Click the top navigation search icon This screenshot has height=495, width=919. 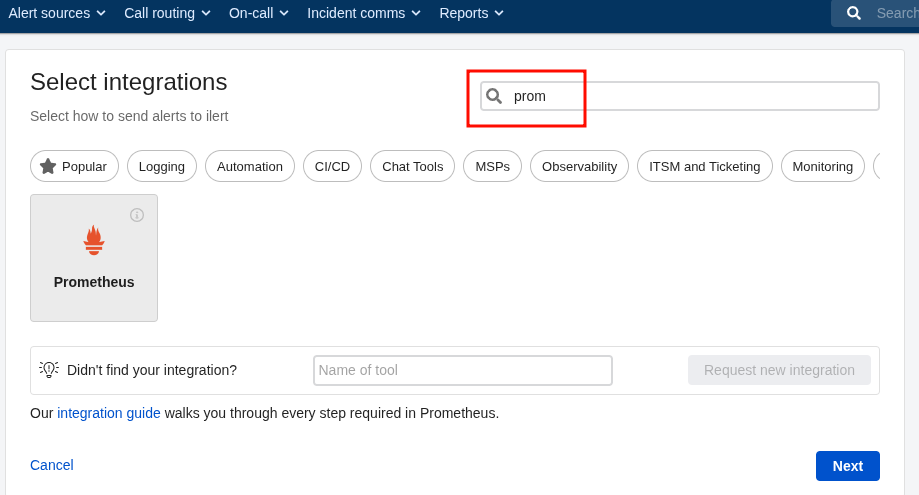pyautogui.click(x=853, y=13)
